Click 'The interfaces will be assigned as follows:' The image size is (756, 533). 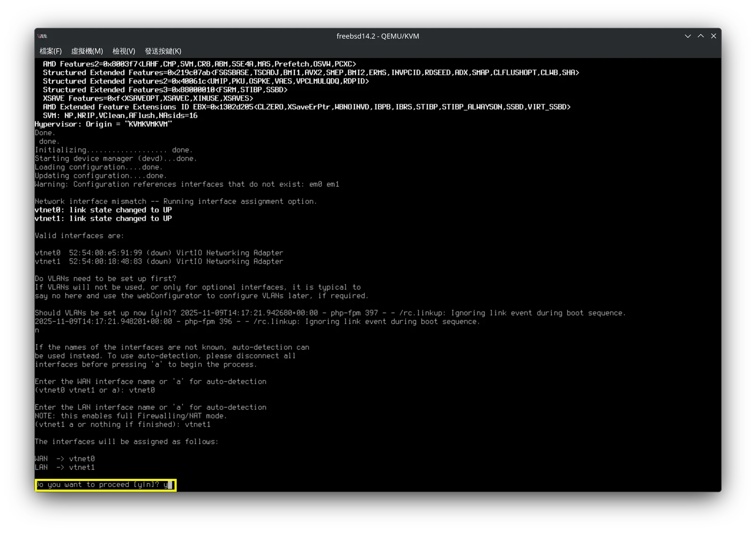point(127,442)
